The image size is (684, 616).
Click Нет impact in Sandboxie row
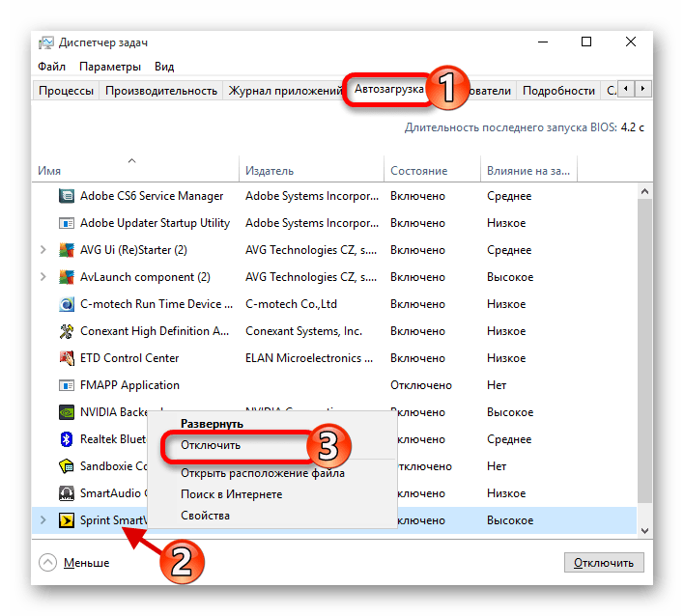coord(497,466)
